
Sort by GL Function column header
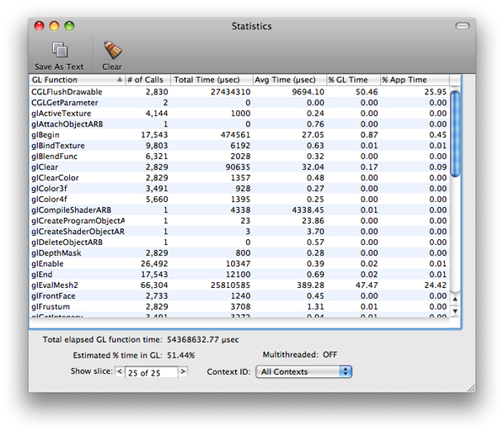77,80
